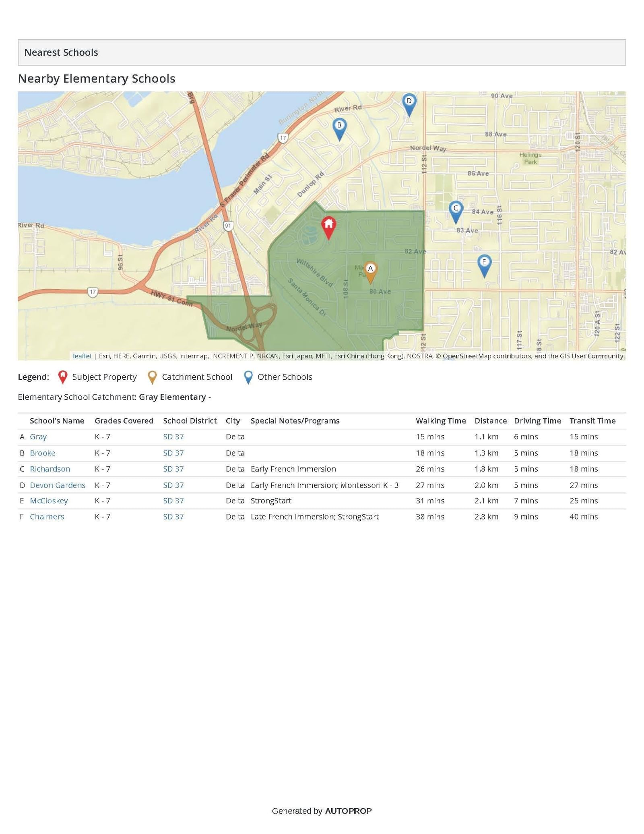Click the '2.8 km' distance value
Screen dimensions: 644x834
pos(486,516)
